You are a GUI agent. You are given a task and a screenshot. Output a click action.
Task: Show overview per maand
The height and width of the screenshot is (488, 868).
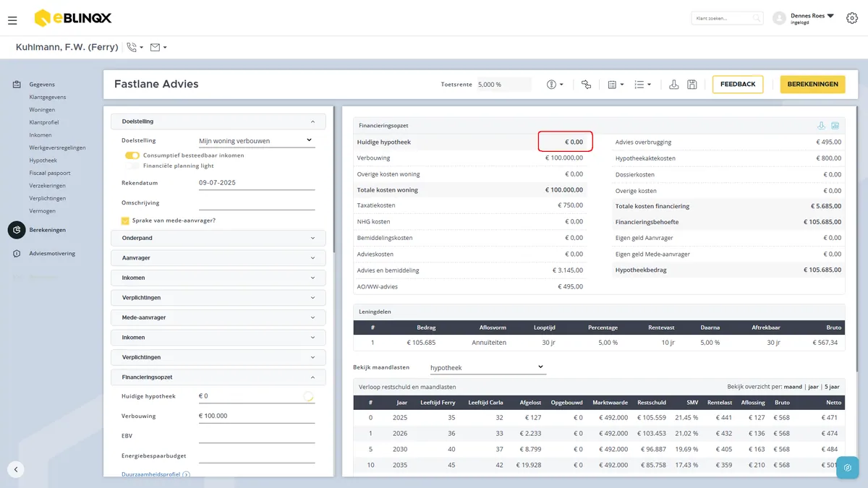click(x=792, y=387)
